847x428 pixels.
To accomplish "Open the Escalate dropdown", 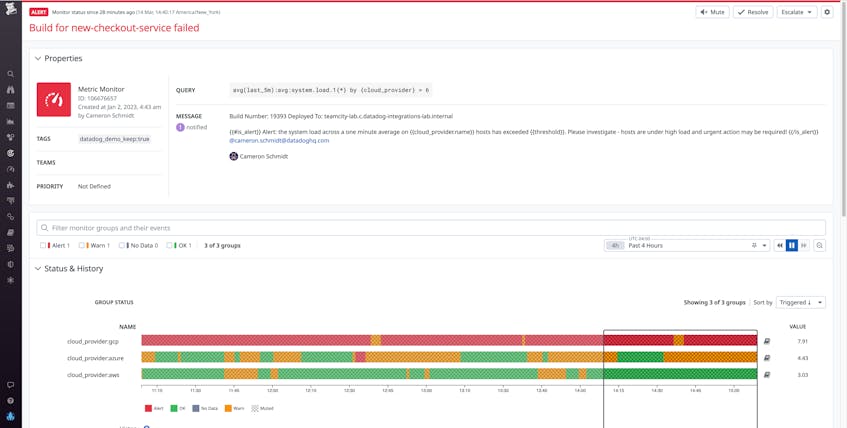I will coord(797,12).
